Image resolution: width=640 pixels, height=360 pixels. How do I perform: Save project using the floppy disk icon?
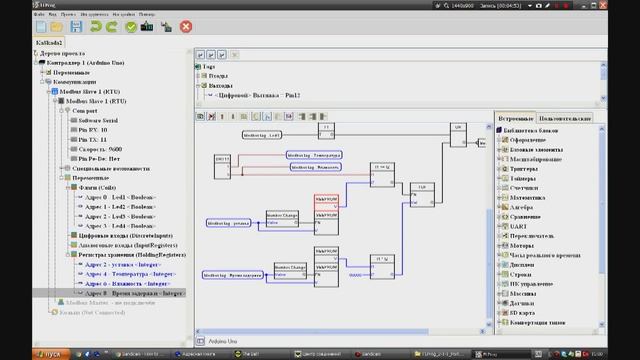tap(76, 27)
